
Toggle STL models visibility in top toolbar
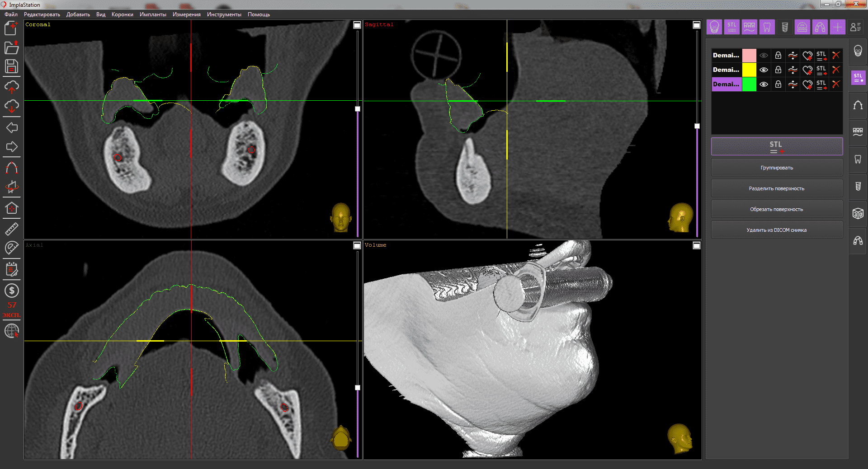[732, 27]
